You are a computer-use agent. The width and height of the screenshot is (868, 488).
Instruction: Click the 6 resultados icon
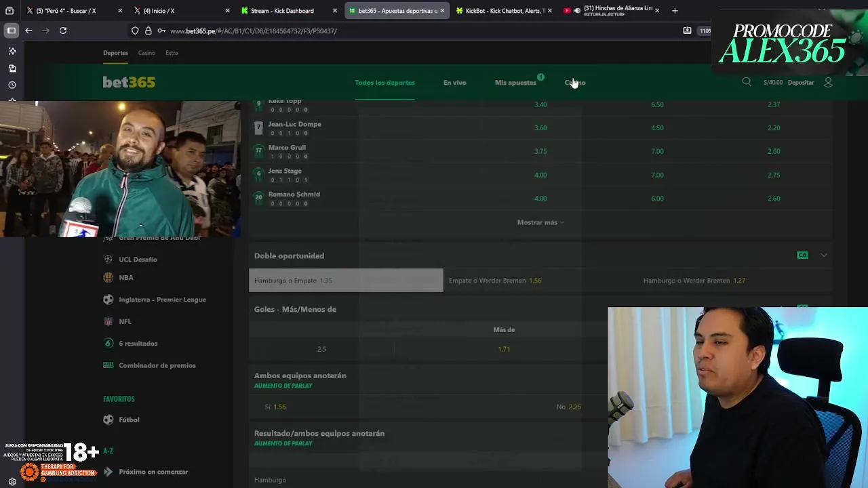pyautogui.click(x=108, y=343)
